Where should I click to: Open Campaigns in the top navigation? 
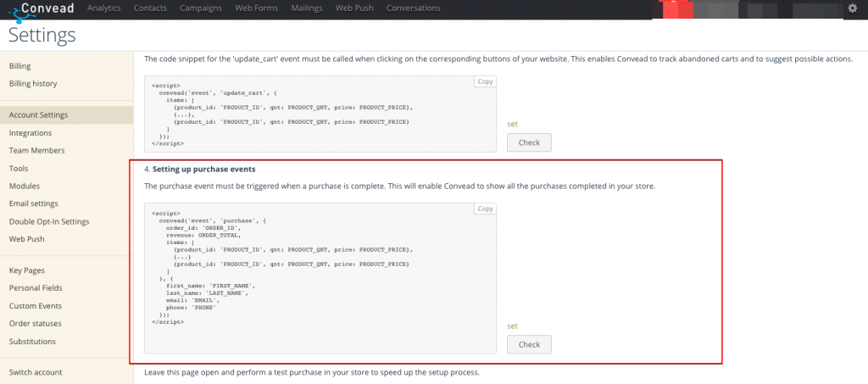[201, 8]
